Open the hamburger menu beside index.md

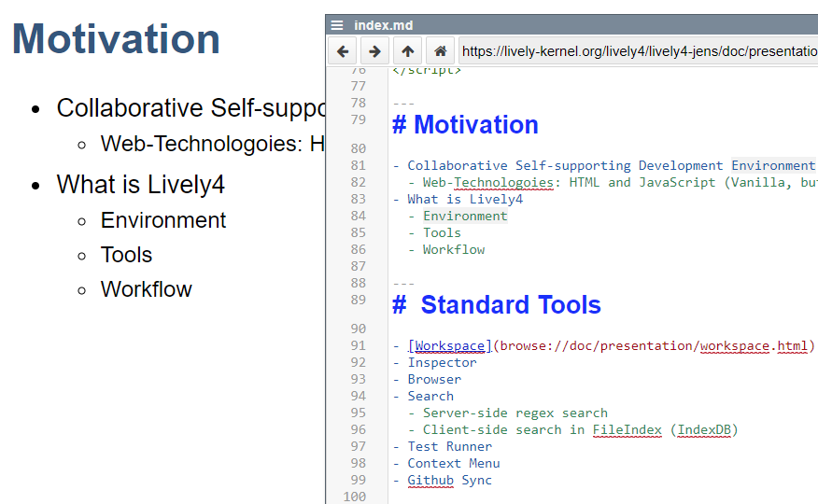337,25
